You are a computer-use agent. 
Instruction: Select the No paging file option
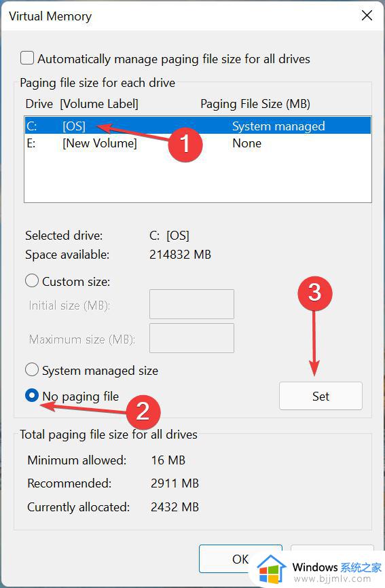click(x=32, y=396)
